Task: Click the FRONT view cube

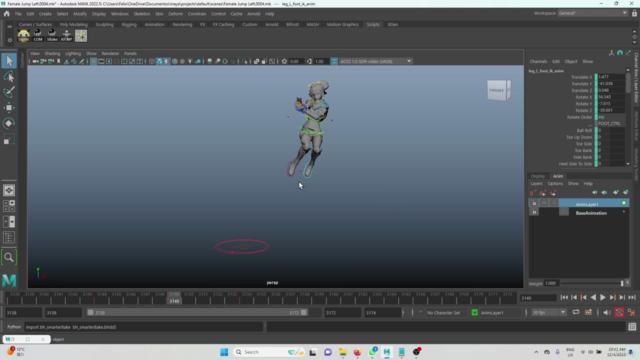Action: coord(498,90)
